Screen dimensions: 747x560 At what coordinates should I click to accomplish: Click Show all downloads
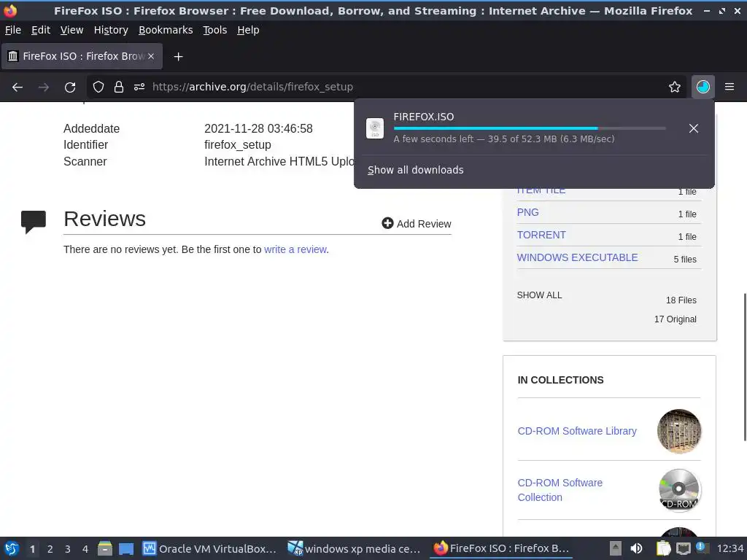(415, 170)
